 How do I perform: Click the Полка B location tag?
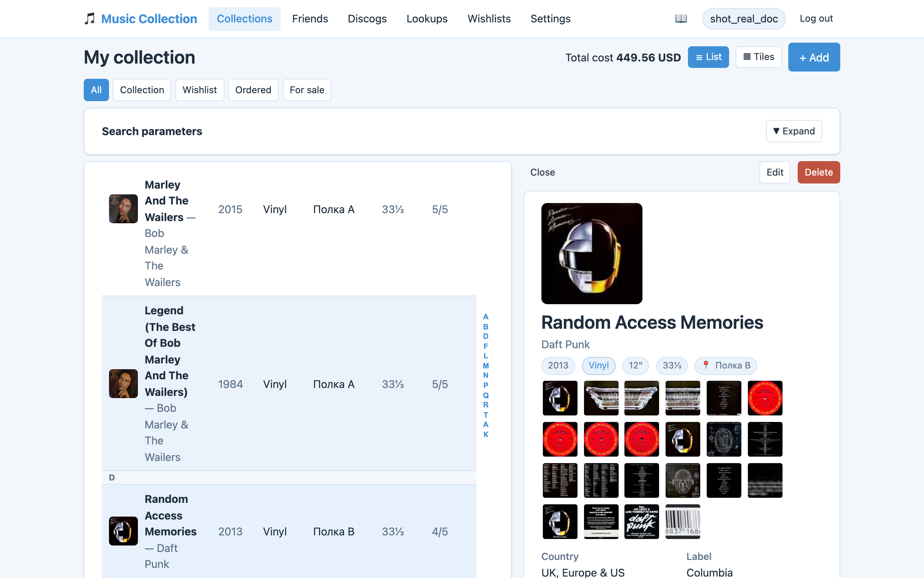tap(726, 366)
